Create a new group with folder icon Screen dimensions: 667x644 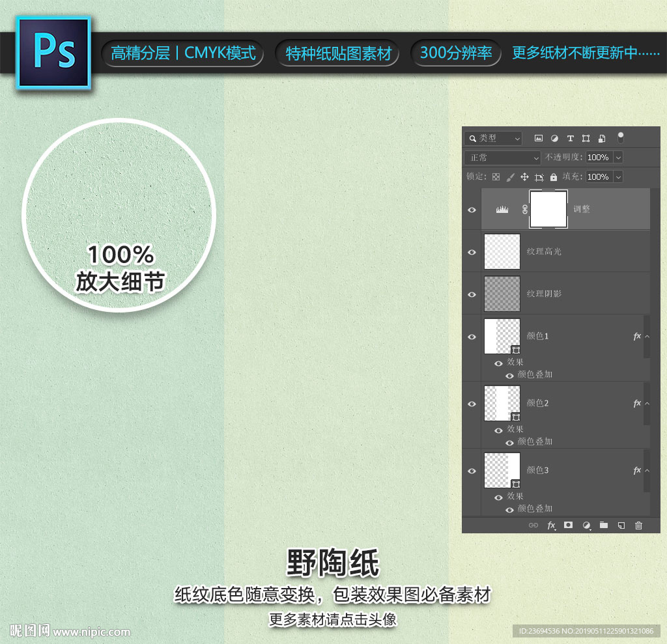pos(604,525)
